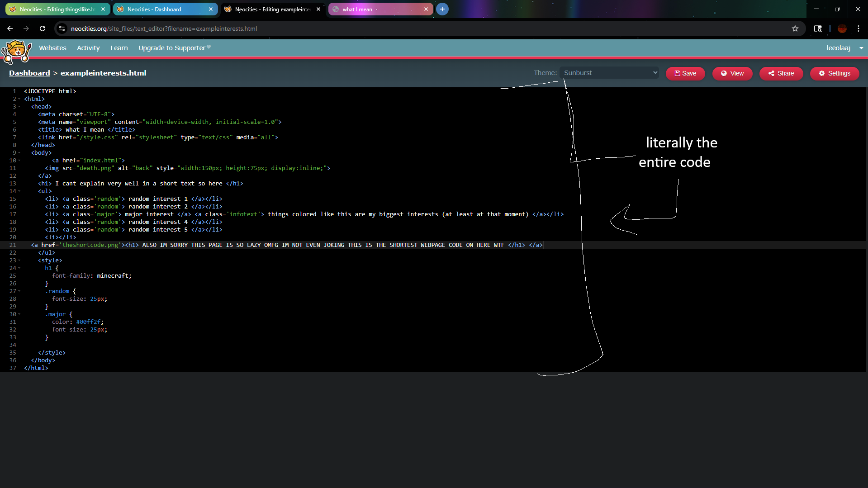The height and width of the screenshot is (488, 868).
Task: Bookmark this page with the star icon
Action: tap(795, 28)
